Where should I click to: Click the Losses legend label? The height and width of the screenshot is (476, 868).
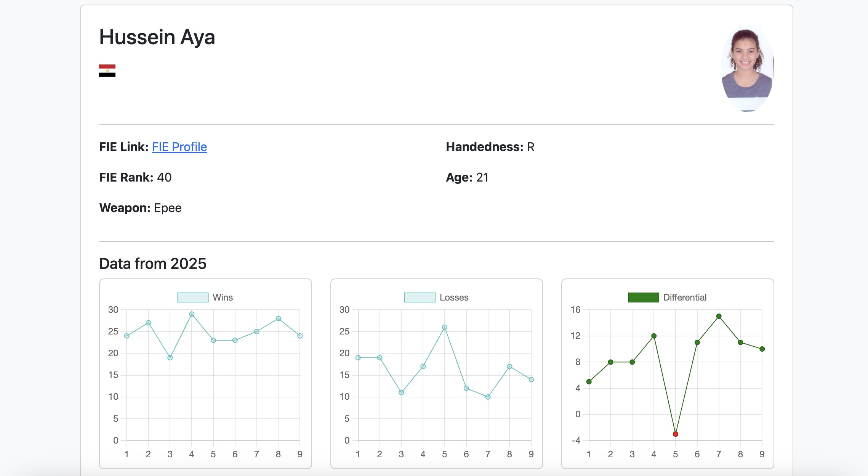(454, 297)
